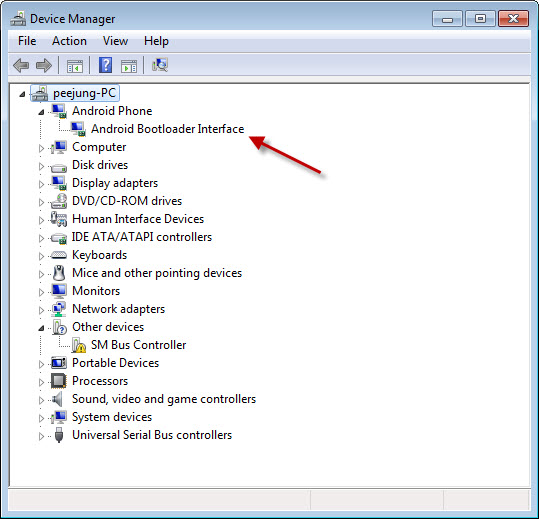
Task: Collapse the Other devices node
Action: [41, 328]
